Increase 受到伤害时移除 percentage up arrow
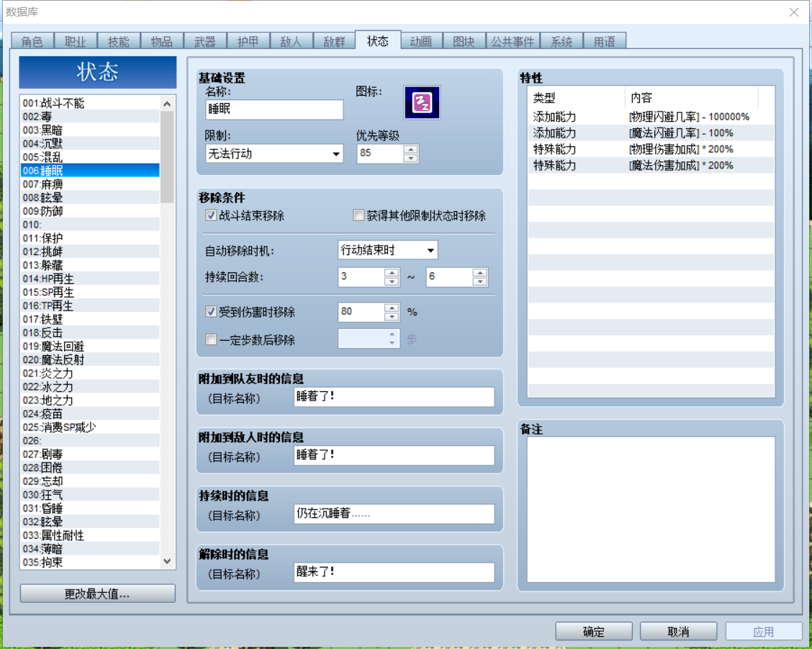 click(x=392, y=307)
